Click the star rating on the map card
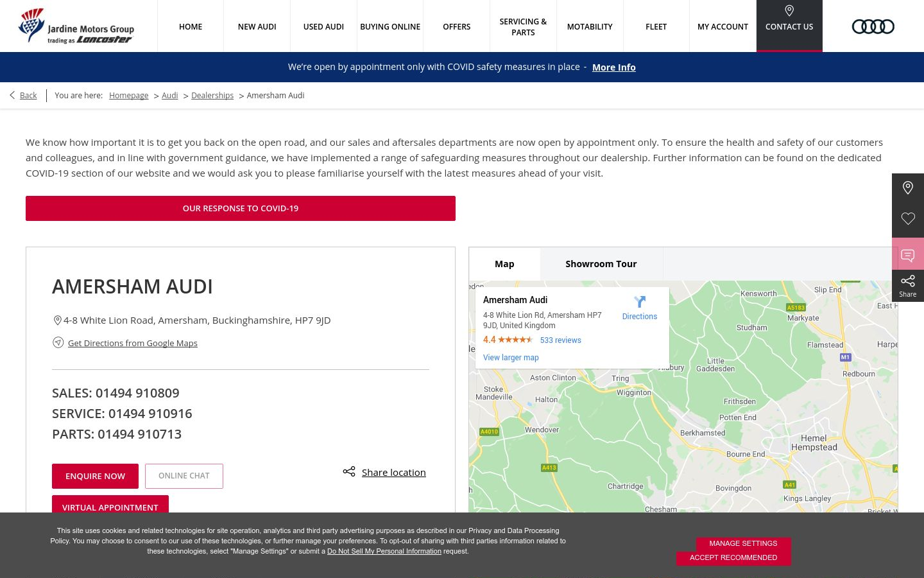 click(x=515, y=340)
